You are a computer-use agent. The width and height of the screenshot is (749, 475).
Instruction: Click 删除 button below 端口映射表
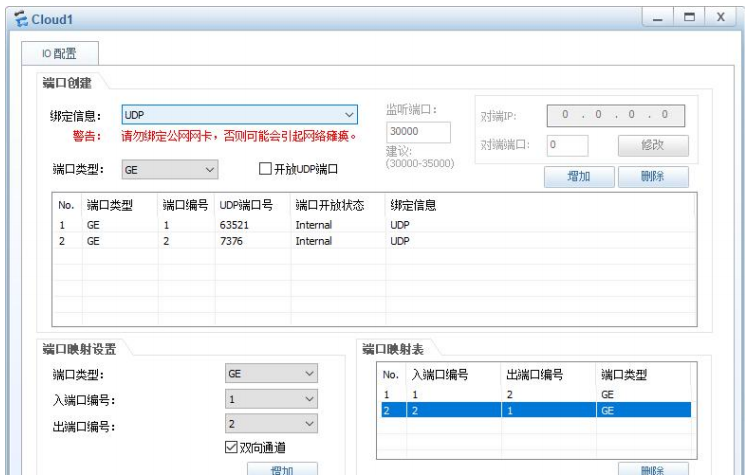click(653, 469)
